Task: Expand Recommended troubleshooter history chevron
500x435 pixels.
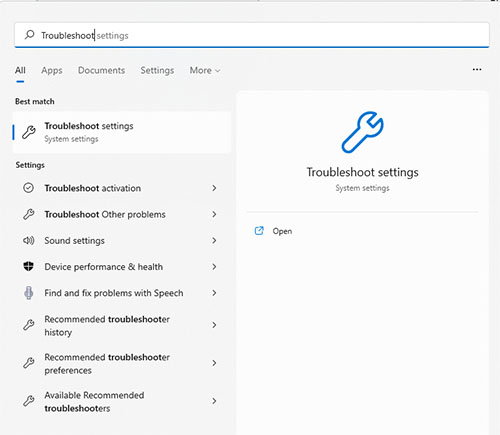Action: tap(214, 325)
